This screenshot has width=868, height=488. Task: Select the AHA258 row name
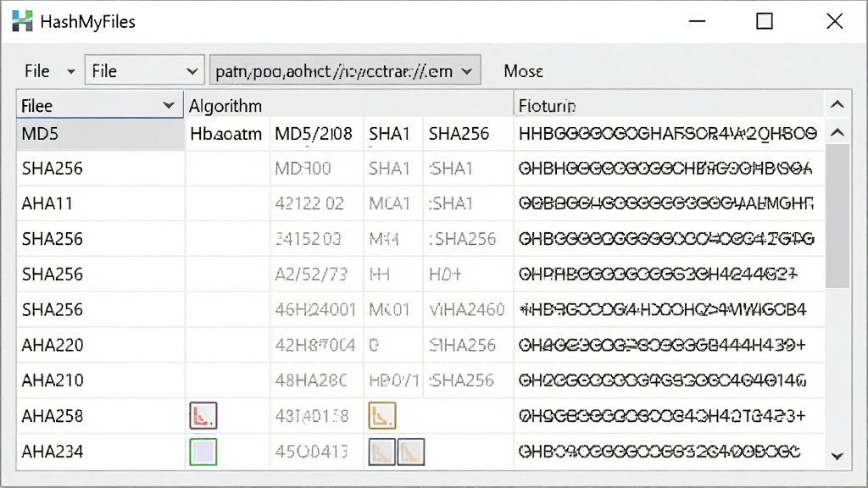(53, 416)
